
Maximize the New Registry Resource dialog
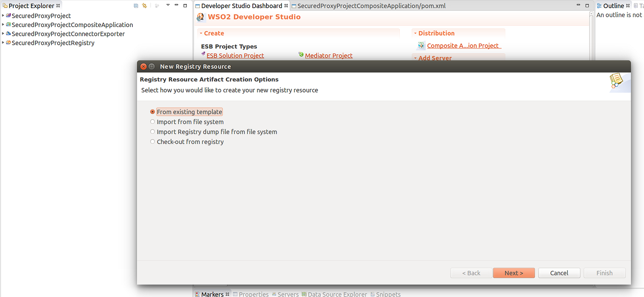pyautogui.click(x=152, y=66)
